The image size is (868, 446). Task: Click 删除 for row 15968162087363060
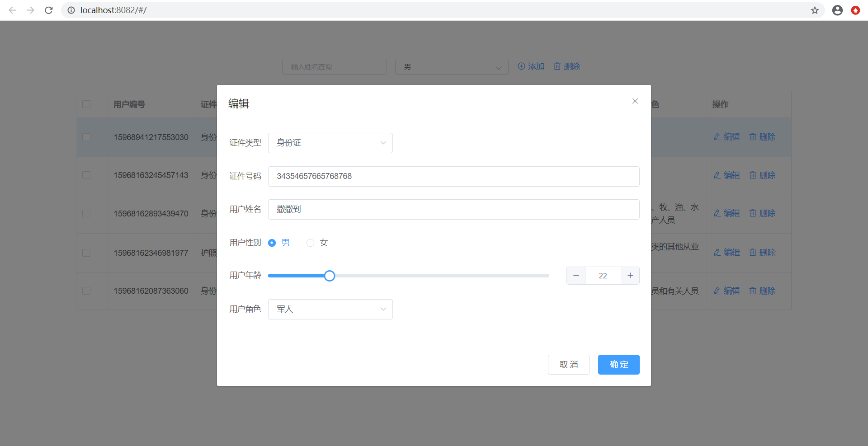click(x=762, y=291)
